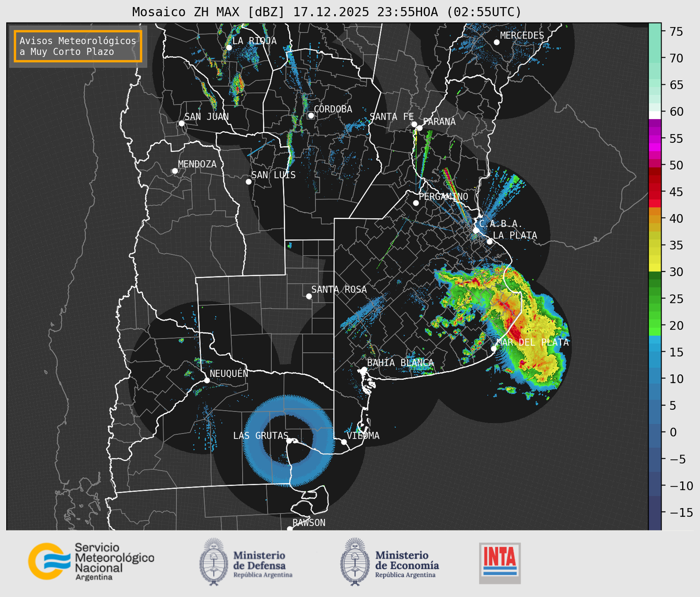Select the San Juan city marker dot
Image resolution: width=700 pixels, height=597 pixels.
tap(181, 123)
